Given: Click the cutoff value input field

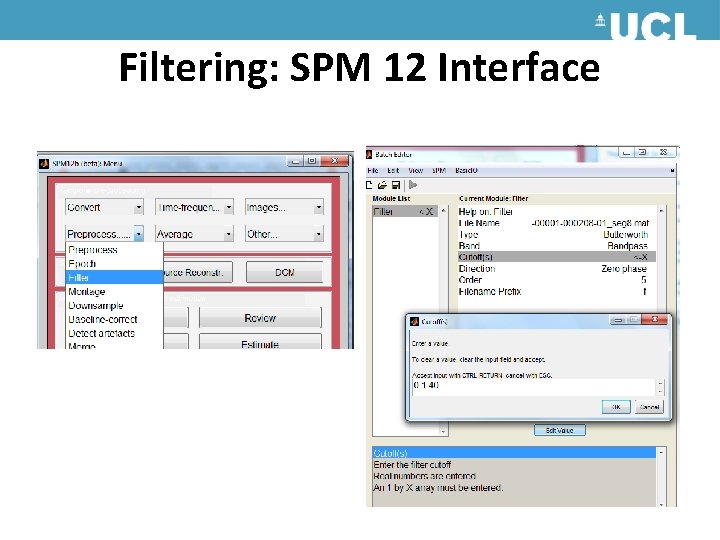Looking at the screenshot, I should point(534,387).
